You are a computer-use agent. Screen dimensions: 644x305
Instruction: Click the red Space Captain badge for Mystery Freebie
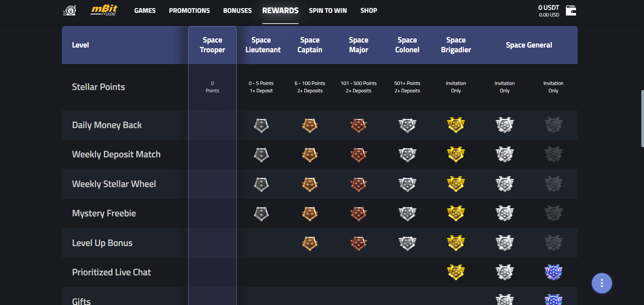pyautogui.click(x=359, y=214)
